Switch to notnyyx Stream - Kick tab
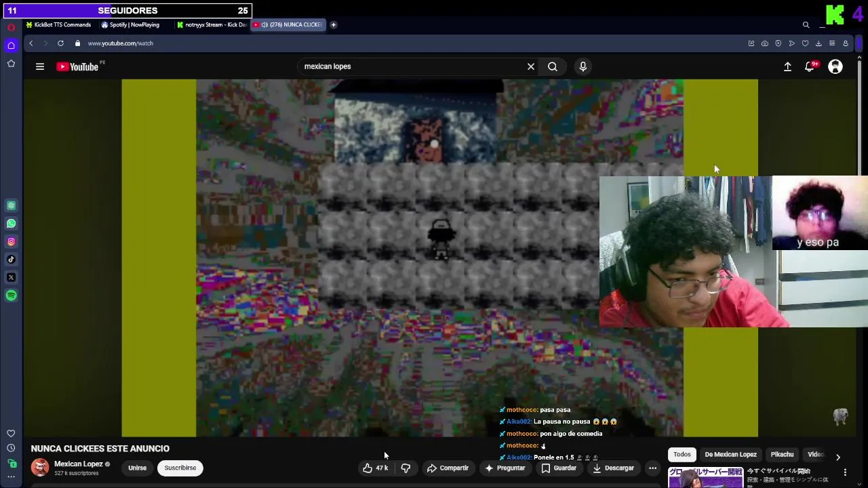This screenshot has height=488, width=868. (x=212, y=25)
